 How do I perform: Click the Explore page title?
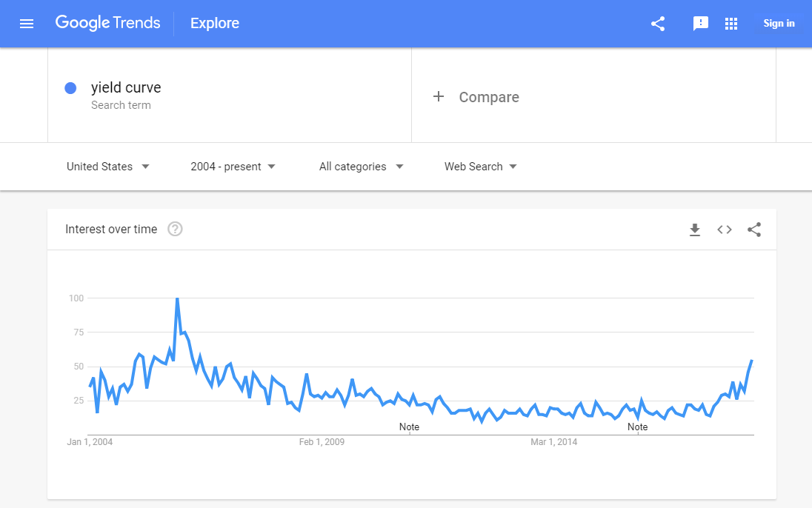click(x=215, y=24)
